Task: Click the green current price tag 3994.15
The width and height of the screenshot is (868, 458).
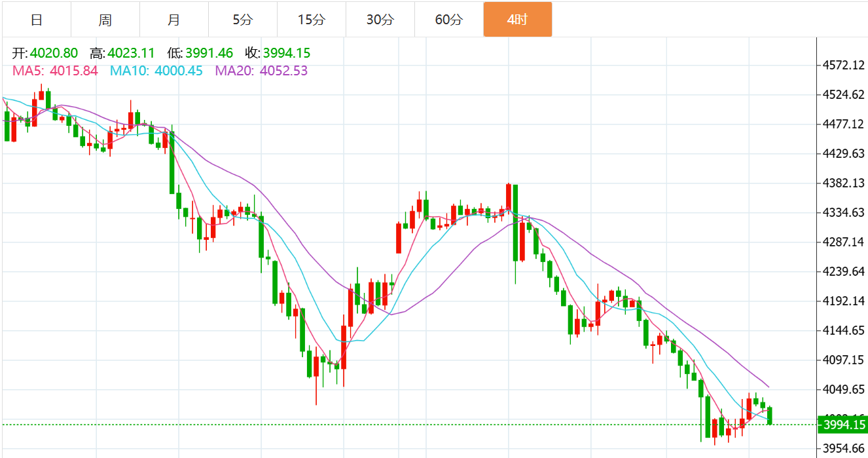Action: tap(843, 425)
